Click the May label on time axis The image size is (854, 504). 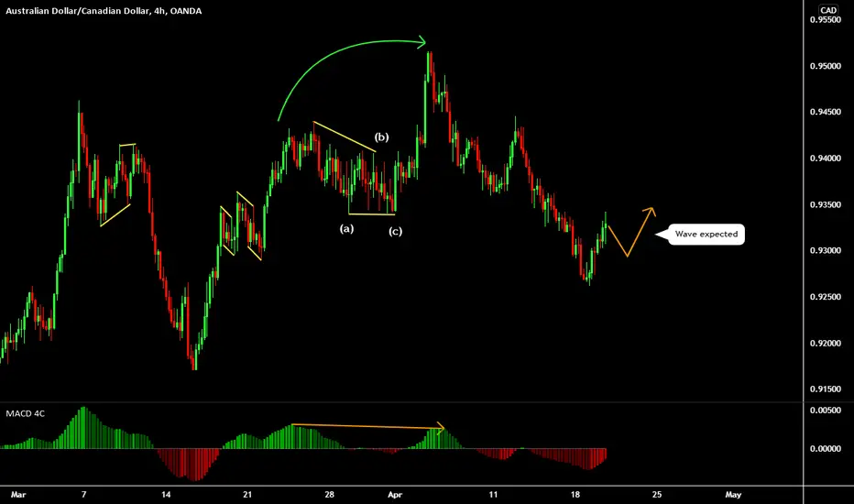(x=733, y=495)
